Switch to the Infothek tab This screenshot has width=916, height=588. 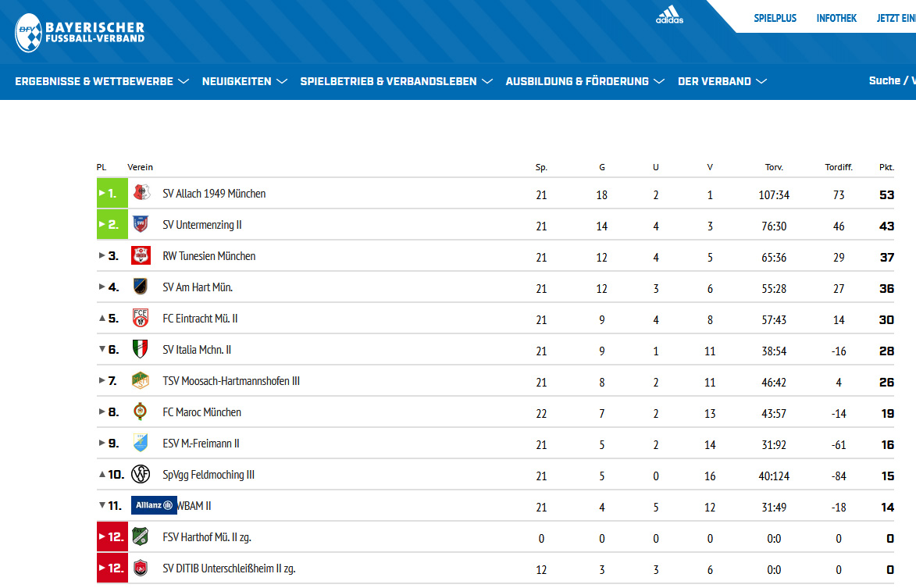coord(836,18)
